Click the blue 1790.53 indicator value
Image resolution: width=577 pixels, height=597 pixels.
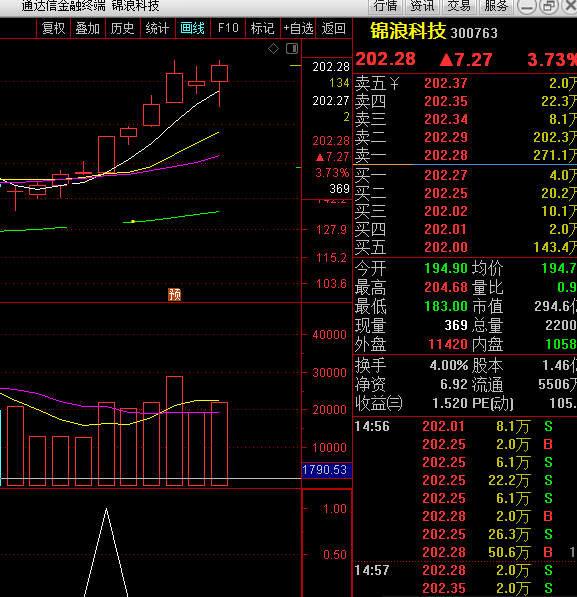point(326,470)
